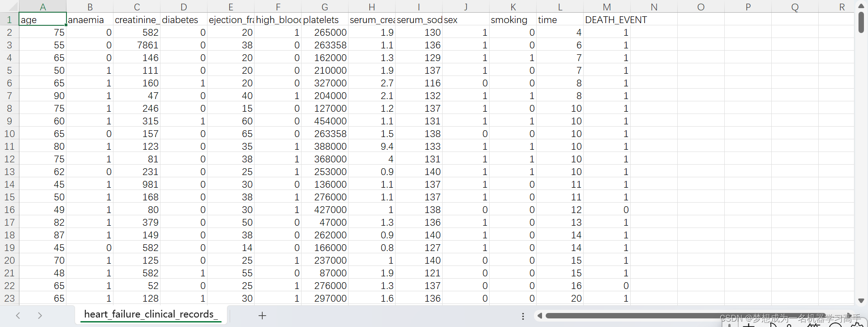Select the 'smoking' header cell
868x327 pixels.
[x=513, y=19]
